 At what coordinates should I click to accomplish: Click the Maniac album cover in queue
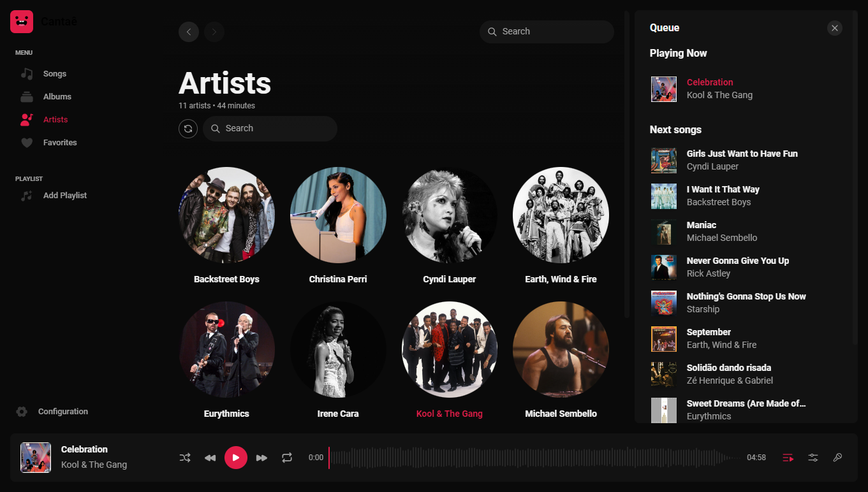[664, 232]
